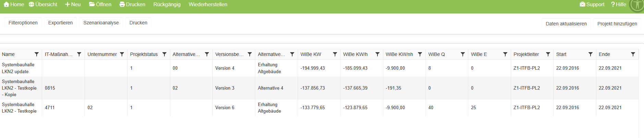This screenshot has width=644, height=138.
Task: Go to Home in the top bar
Action: (14, 4)
